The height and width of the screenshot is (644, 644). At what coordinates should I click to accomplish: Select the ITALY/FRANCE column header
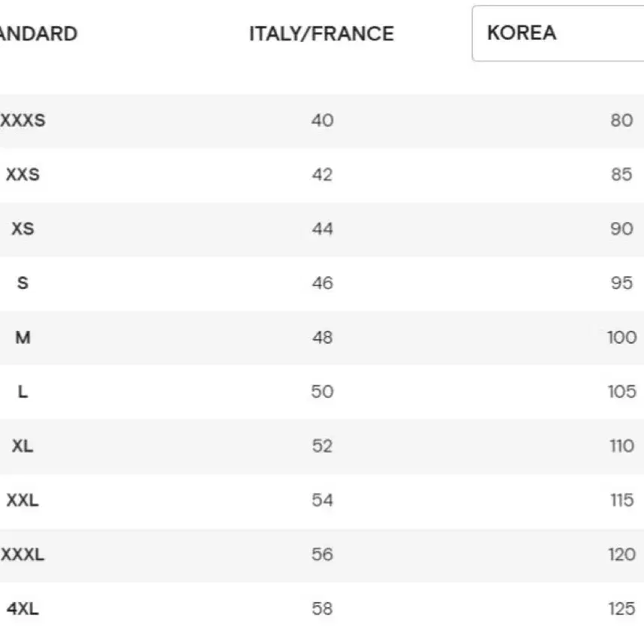[x=321, y=34]
